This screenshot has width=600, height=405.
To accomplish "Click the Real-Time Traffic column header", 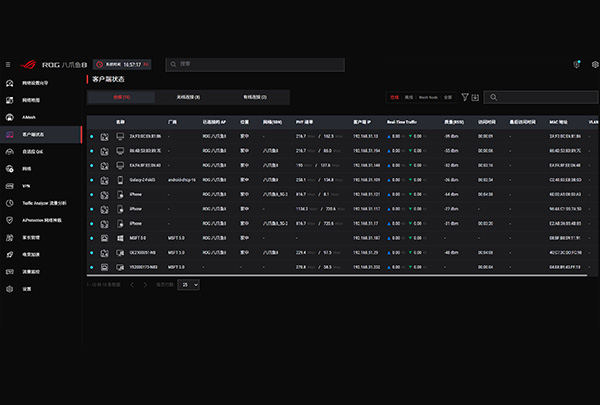I will 402,122.
